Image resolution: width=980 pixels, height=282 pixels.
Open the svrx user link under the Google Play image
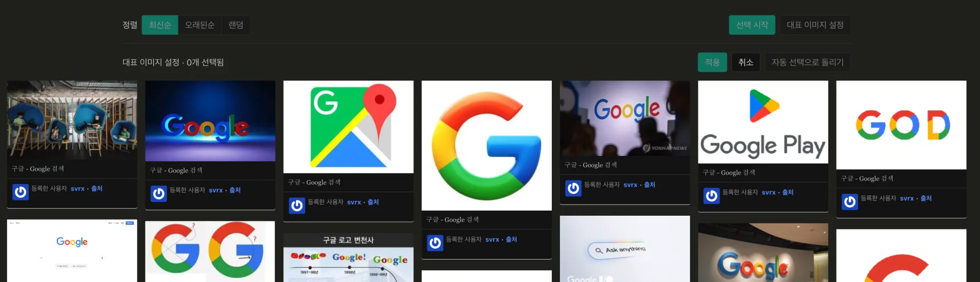(x=769, y=193)
